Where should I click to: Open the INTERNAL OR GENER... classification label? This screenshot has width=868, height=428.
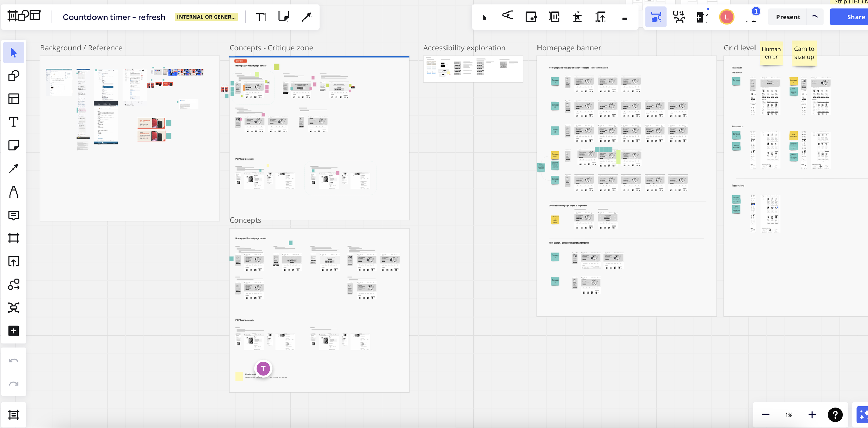[206, 17]
